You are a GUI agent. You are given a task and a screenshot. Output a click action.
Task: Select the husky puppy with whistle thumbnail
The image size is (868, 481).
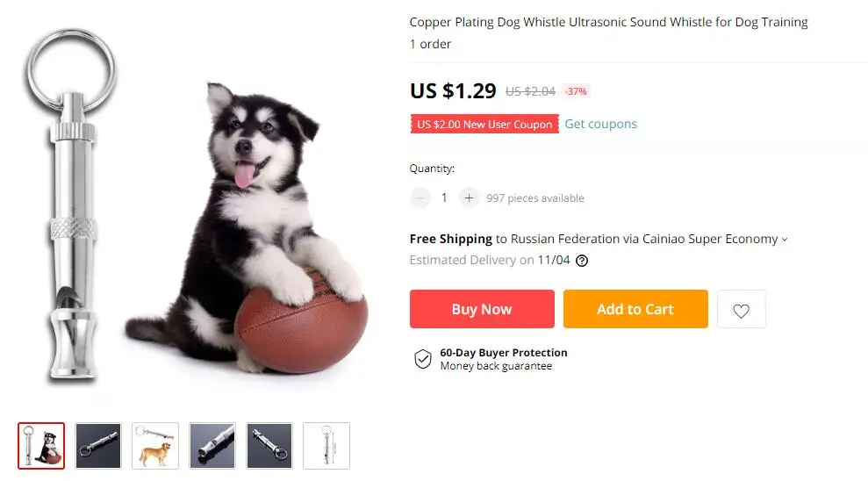coord(41,445)
